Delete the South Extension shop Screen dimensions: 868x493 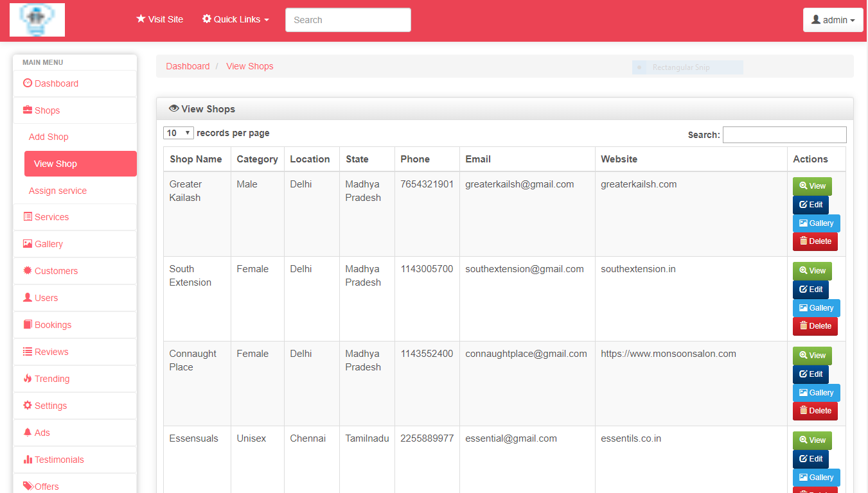click(815, 326)
